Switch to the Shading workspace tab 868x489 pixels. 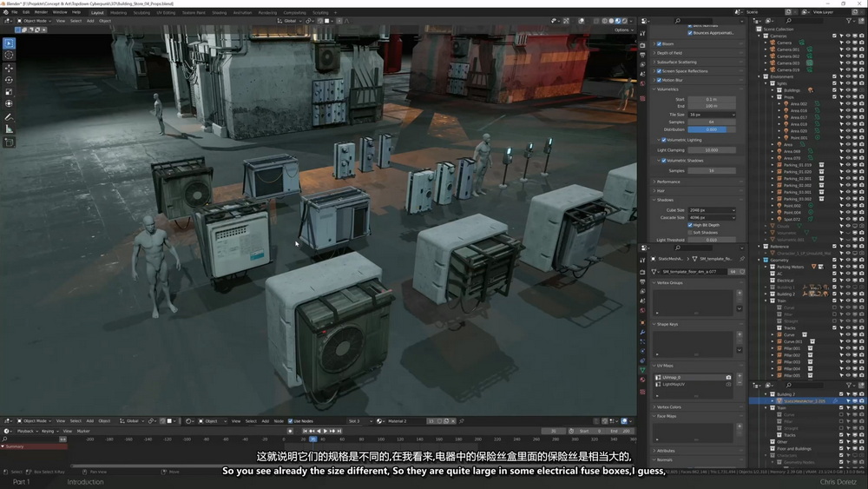click(x=220, y=13)
